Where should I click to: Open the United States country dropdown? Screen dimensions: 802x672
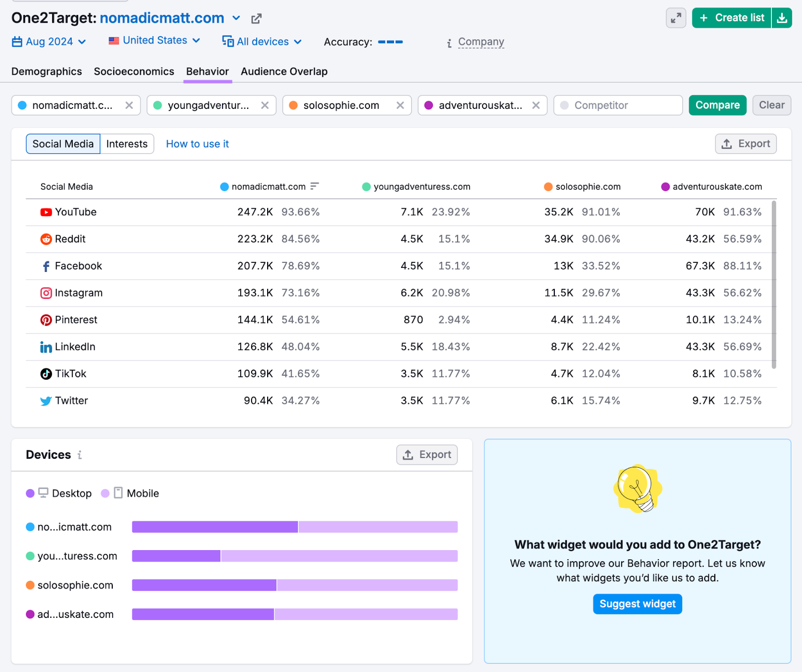coord(154,41)
